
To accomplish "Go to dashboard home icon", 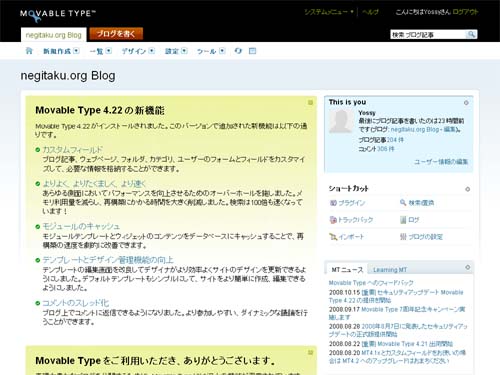I will coord(29,51).
